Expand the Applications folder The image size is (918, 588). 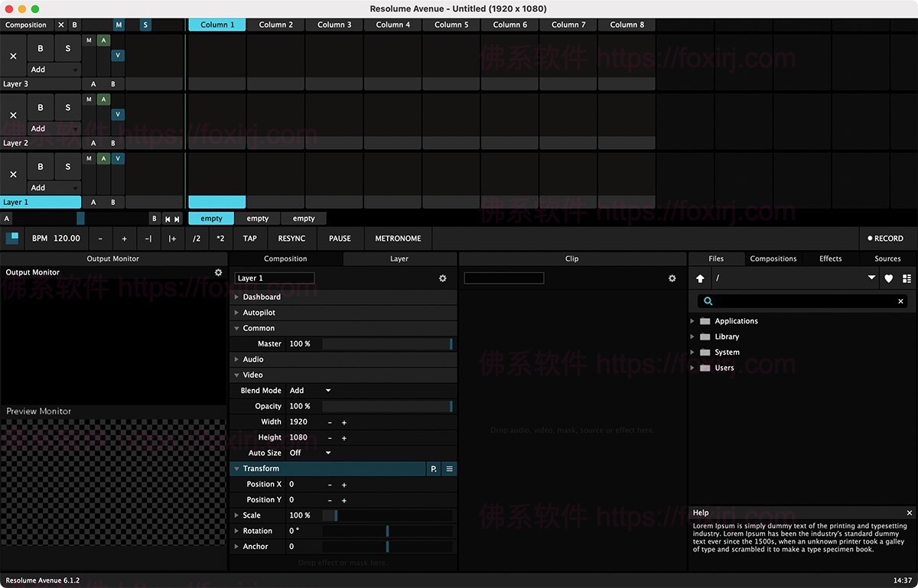click(692, 320)
